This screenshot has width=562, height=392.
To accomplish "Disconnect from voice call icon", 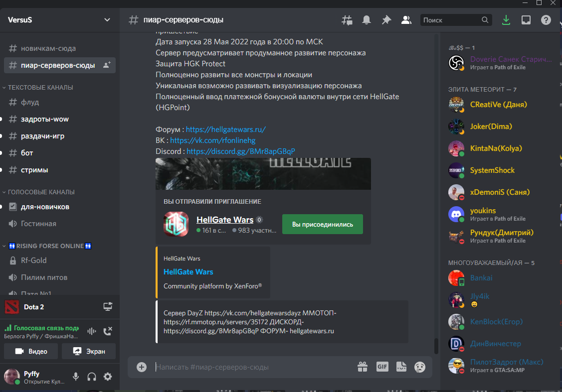I will 108,331.
